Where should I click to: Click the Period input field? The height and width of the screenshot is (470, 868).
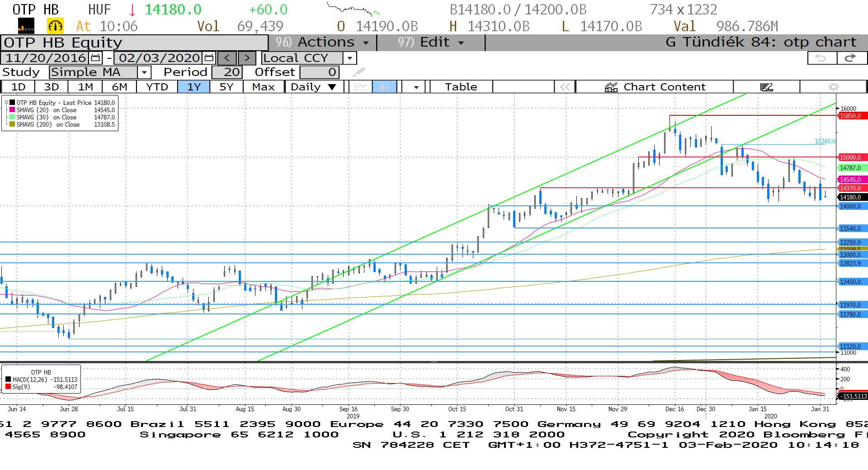click(227, 72)
